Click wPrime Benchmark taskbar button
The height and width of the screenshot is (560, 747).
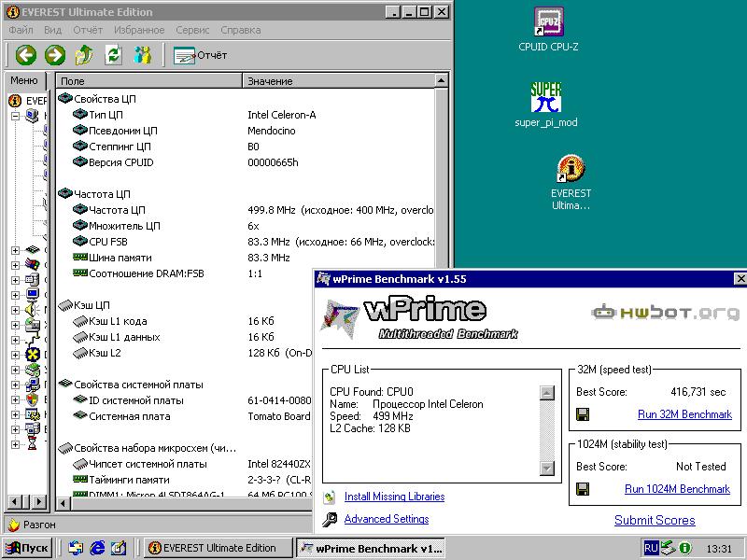tap(371, 548)
